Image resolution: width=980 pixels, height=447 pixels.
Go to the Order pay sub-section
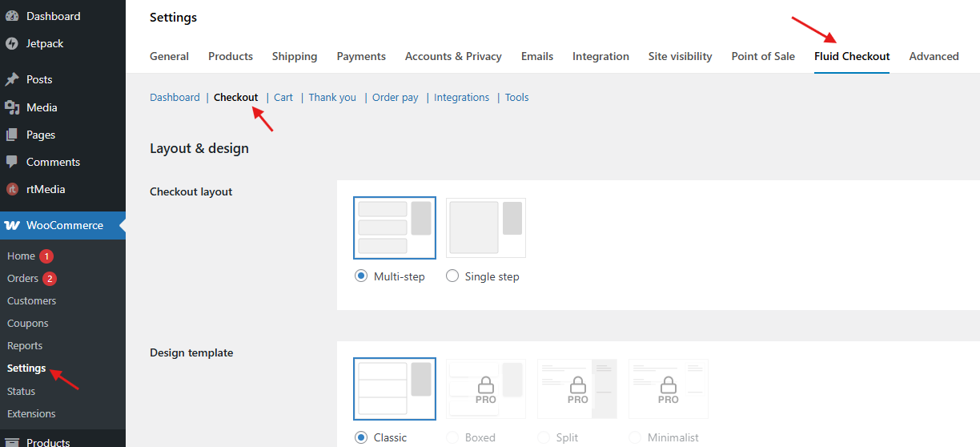pyautogui.click(x=396, y=97)
